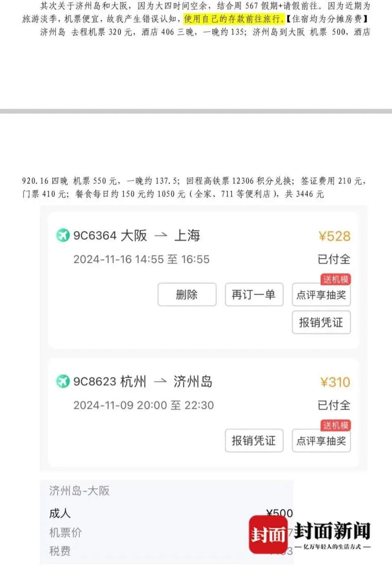Image resolution: width=392 pixels, height=567 pixels.
Task: Click the arrow between 杭州 and 济州岛
Action: click(x=160, y=381)
